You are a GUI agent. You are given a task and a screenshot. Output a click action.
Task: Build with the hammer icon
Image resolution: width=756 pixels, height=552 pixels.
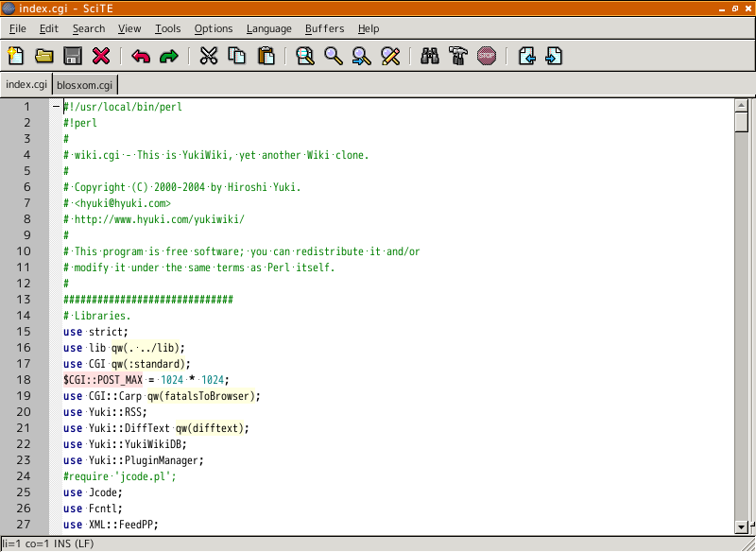point(458,56)
